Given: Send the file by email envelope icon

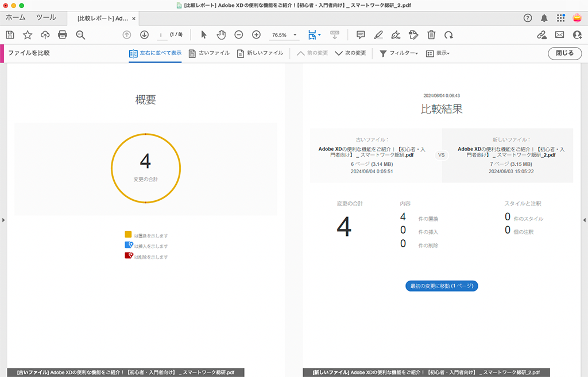Looking at the screenshot, I should 559,35.
